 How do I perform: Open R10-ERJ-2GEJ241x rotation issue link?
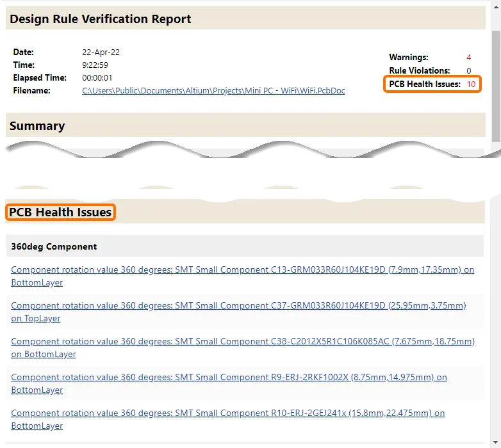[228, 419]
